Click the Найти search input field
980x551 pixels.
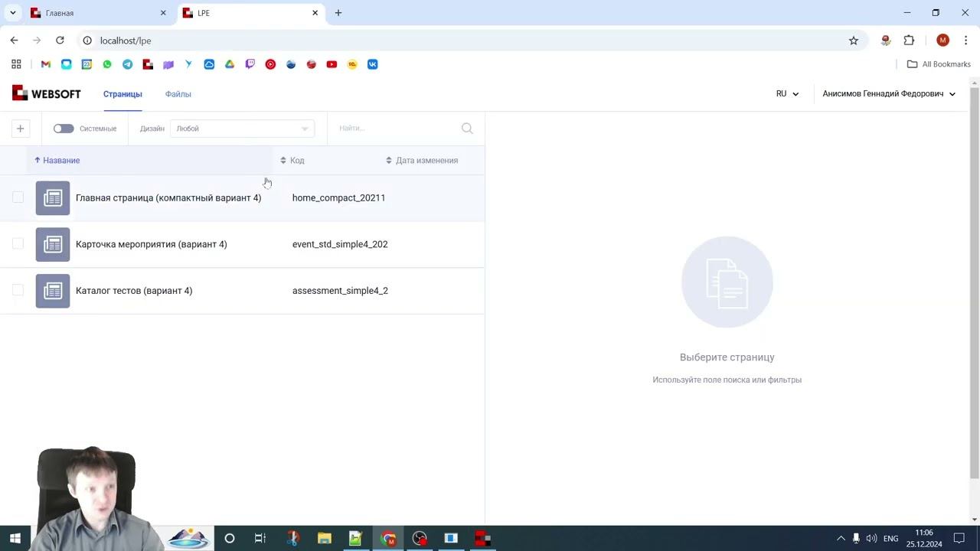click(x=397, y=129)
